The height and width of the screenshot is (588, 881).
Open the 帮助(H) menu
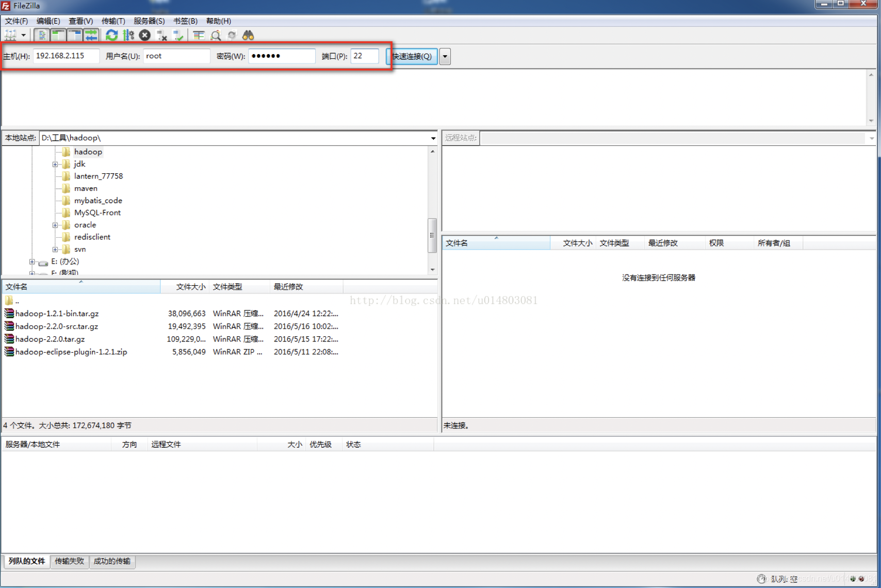point(219,21)
